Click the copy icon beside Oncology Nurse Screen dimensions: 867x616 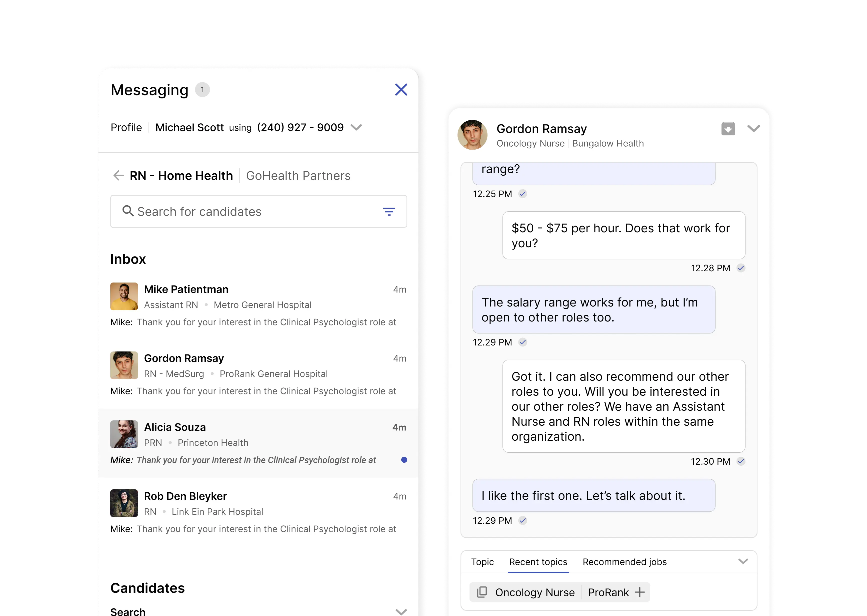point(482,592)
